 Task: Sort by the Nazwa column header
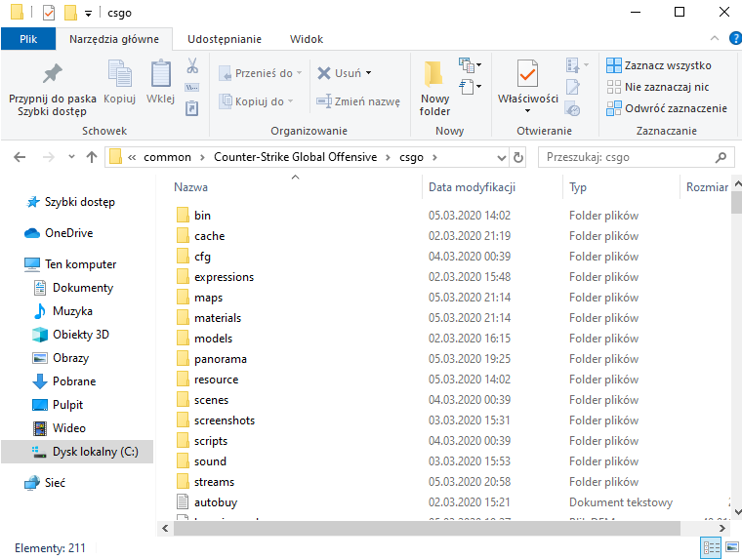(190, 187)
